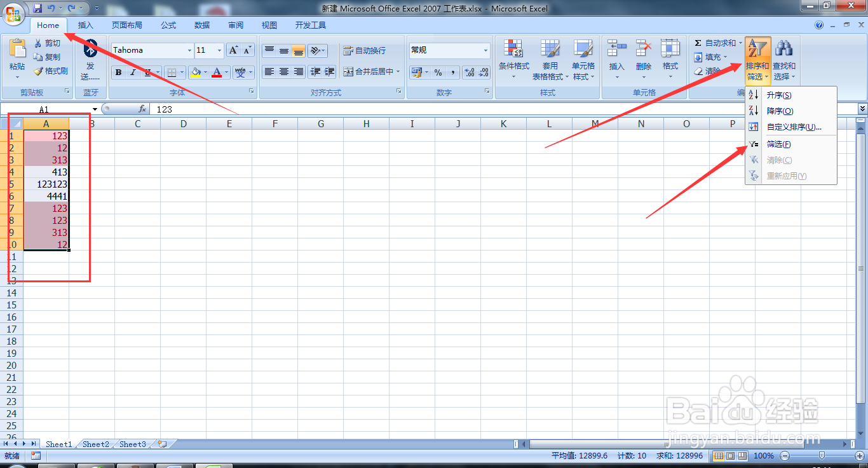Open 查找和选择 find and select

pyautogui.click(x=784, y=60)
